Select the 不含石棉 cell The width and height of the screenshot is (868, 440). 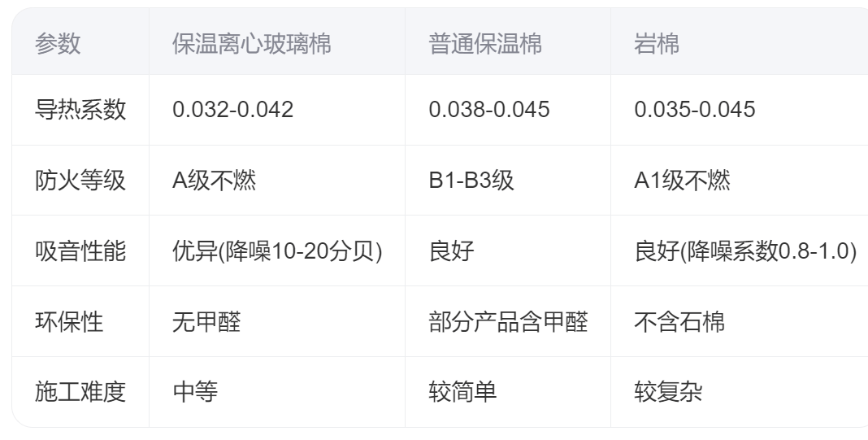pyautogui.click(x=679, y=322)
